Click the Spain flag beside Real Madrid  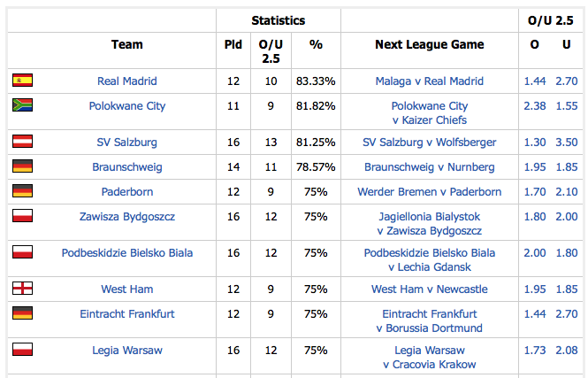[x=22, y=81]
